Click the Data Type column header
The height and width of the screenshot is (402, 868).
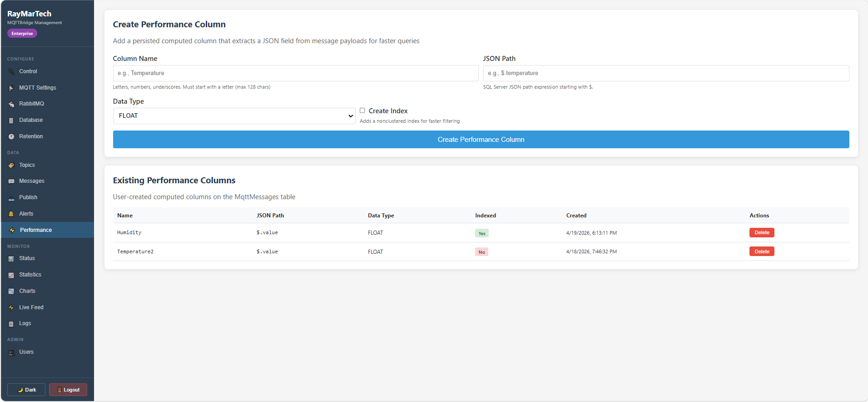click(x=381, y=216)
